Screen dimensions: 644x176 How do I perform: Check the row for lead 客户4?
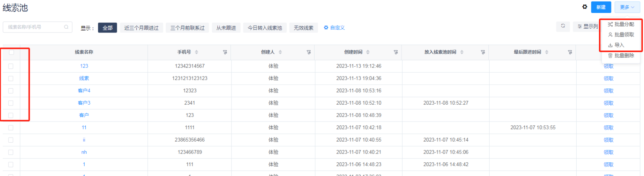[11, 91]
